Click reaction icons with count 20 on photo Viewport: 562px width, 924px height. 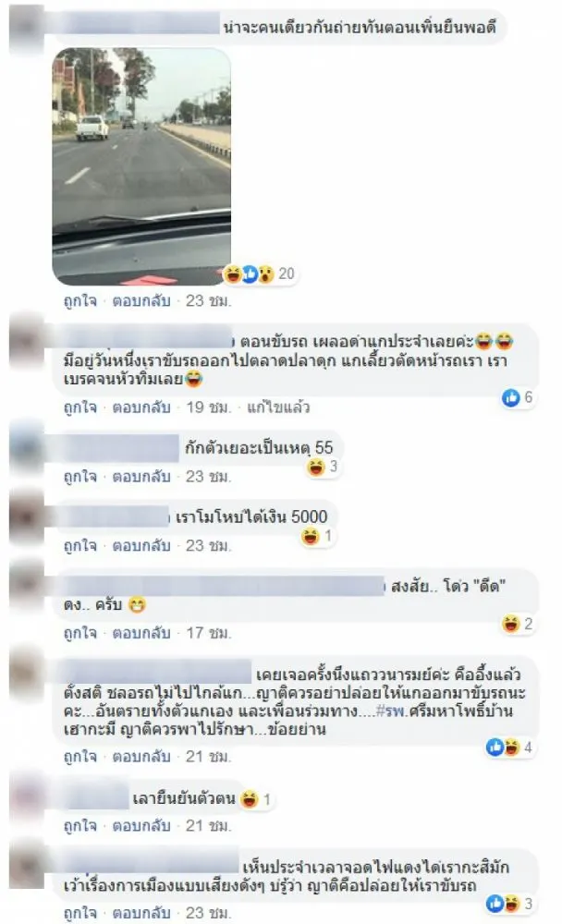coord(260,274)
